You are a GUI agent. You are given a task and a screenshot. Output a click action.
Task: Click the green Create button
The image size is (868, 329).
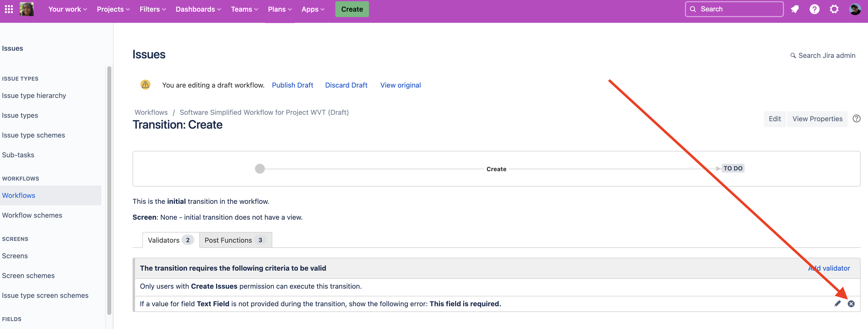352,9
